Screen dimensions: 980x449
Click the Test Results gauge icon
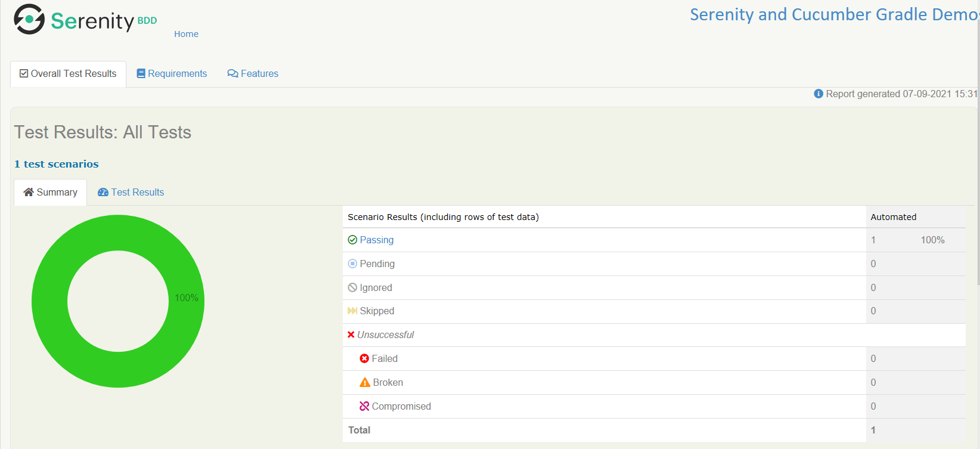pos(103,192)
